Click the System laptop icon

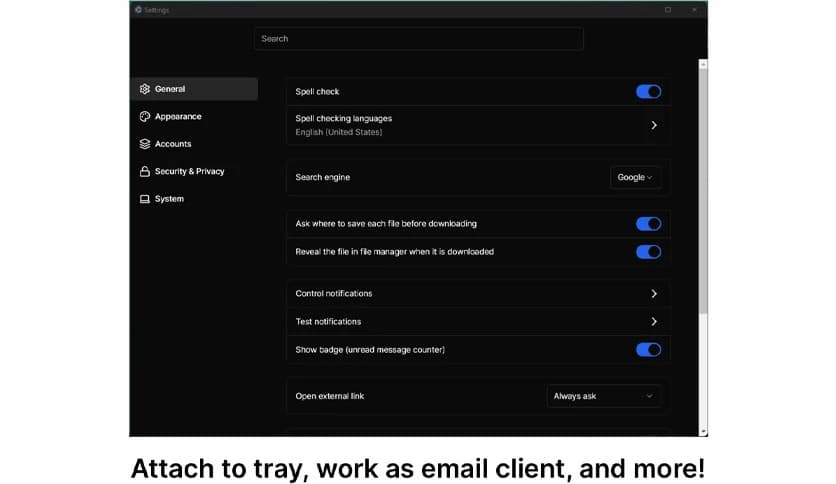pyautogui.click(x=145, y=199)
